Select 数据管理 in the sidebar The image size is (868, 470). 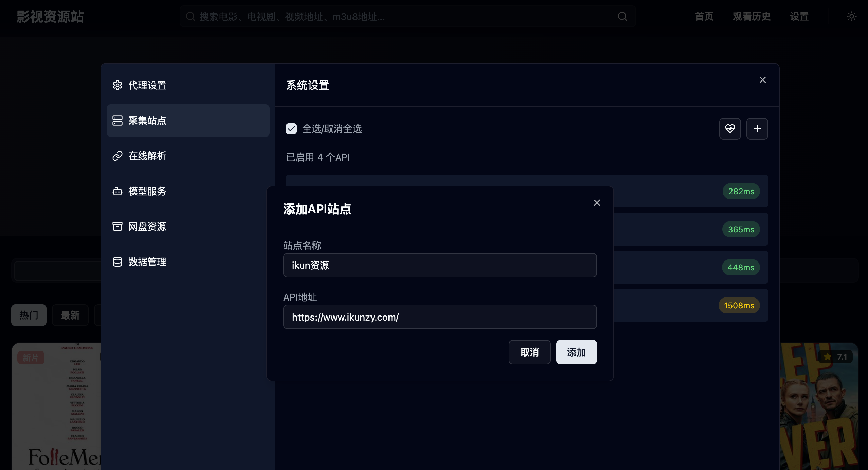(x=188, y=262)
